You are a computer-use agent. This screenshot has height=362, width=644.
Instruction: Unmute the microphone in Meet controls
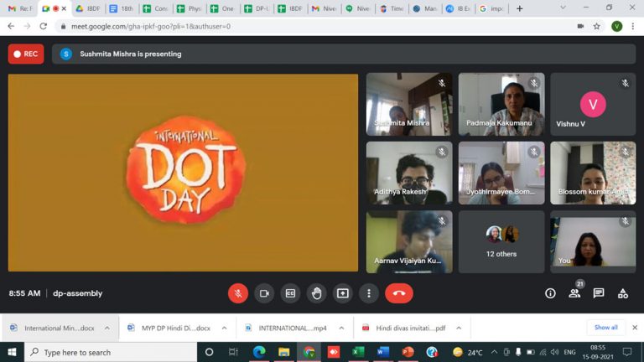(238, 293)
